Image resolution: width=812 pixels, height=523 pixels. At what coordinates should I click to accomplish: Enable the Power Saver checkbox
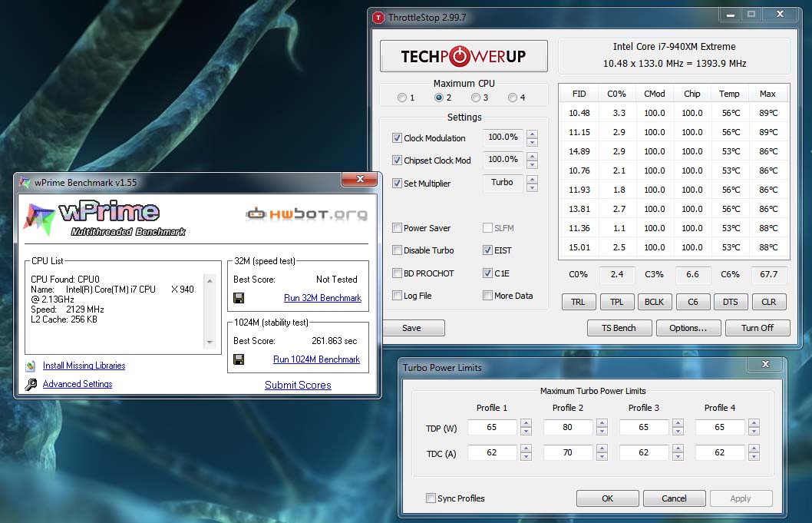[397, 227]
